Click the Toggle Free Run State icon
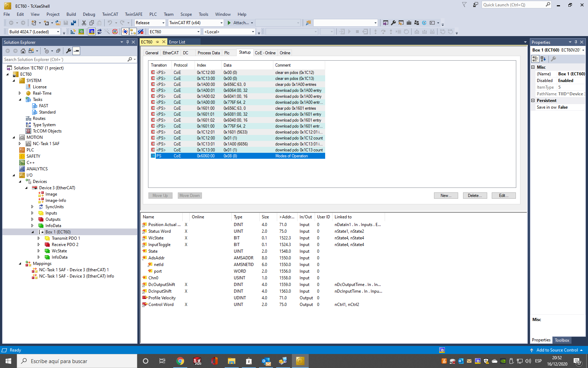 (115, 32)
